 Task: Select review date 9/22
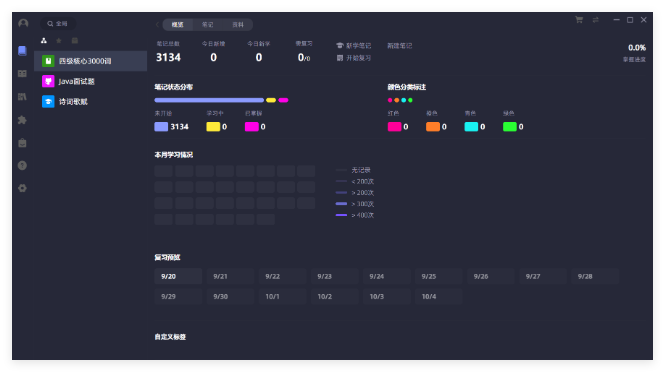tap(282, 276)
